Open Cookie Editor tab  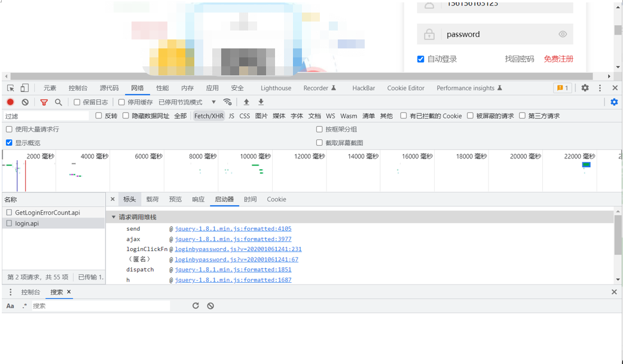[x=405, y=88]
